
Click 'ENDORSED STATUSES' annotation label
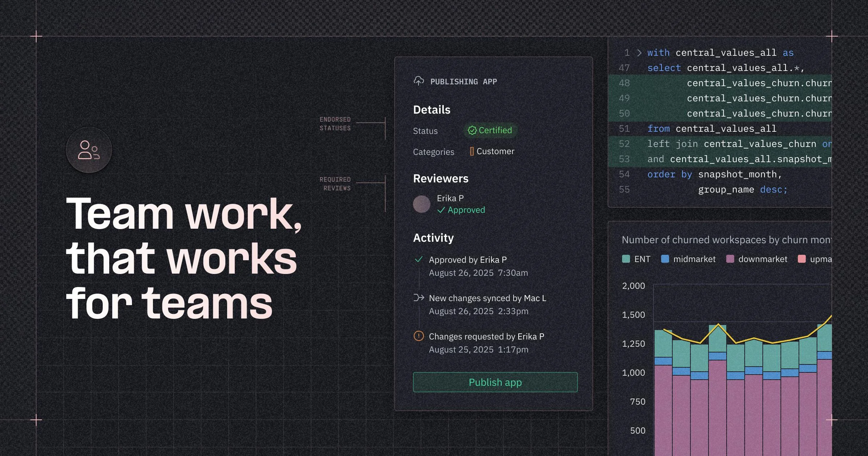(x=335, y=124)
